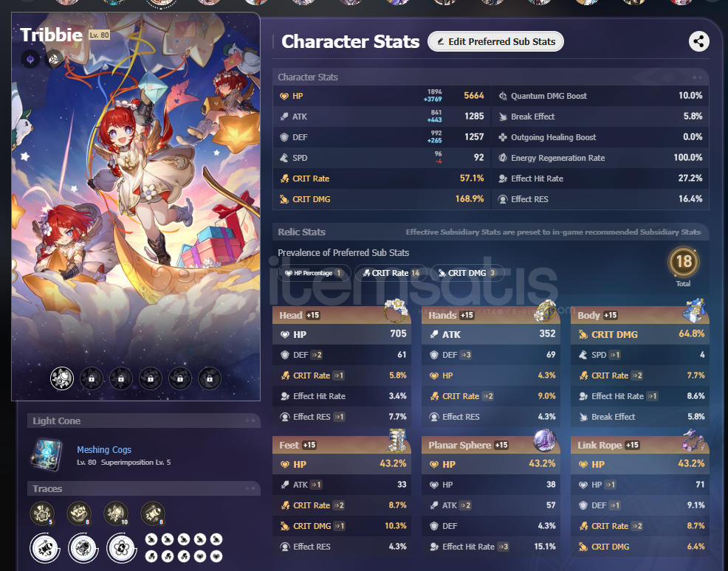Select the Head relic flower wreath icon
This screenshot has width=728, height=571.
[396, 311]
